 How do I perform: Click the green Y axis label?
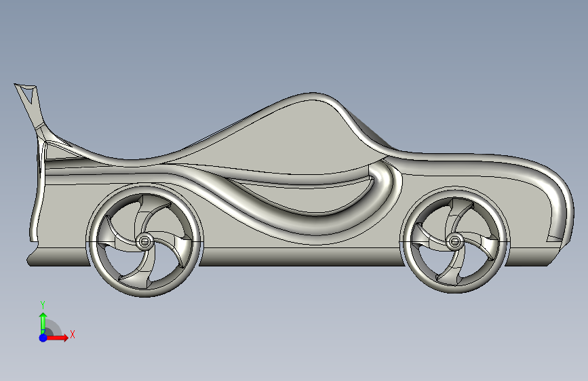43,305
